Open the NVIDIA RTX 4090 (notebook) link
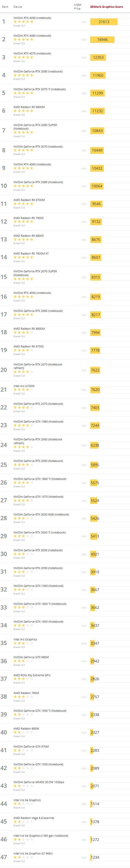The image size is (130, 868). [32, 18]
